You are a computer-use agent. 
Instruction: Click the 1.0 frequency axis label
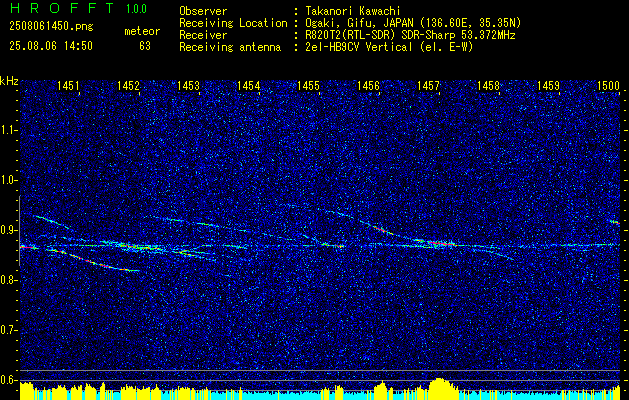[x=7, y=180]
